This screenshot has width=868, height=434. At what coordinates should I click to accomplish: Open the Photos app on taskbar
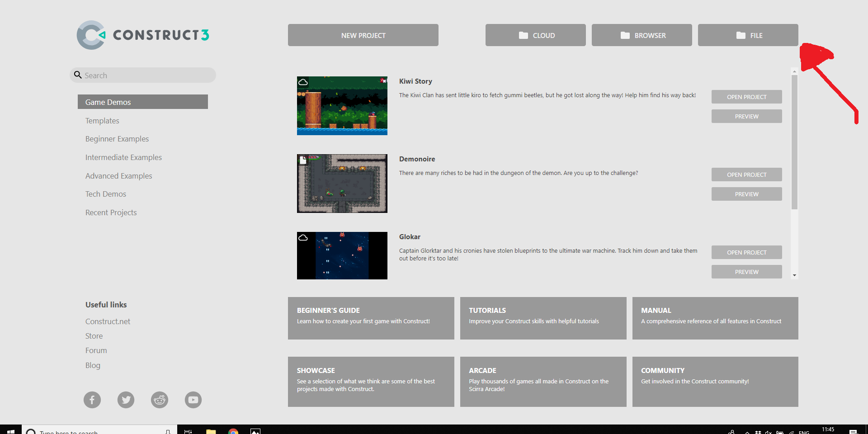tap(255, 431)
